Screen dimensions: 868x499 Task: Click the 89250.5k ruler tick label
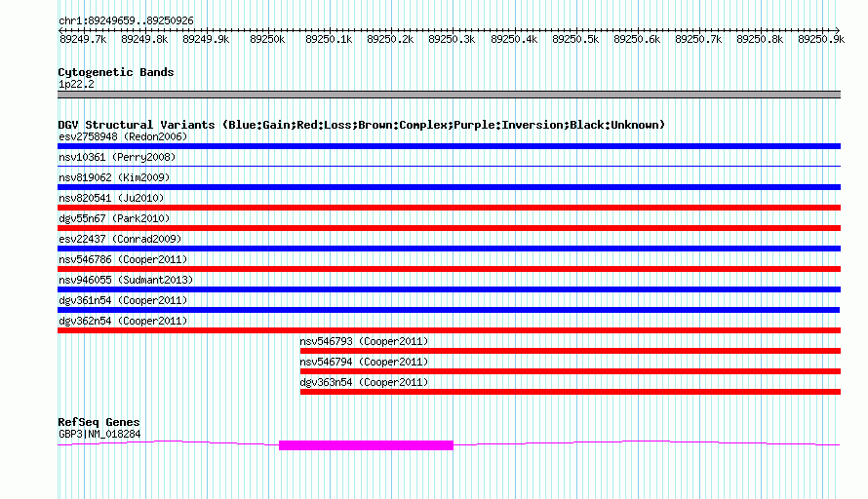[575, 39]
